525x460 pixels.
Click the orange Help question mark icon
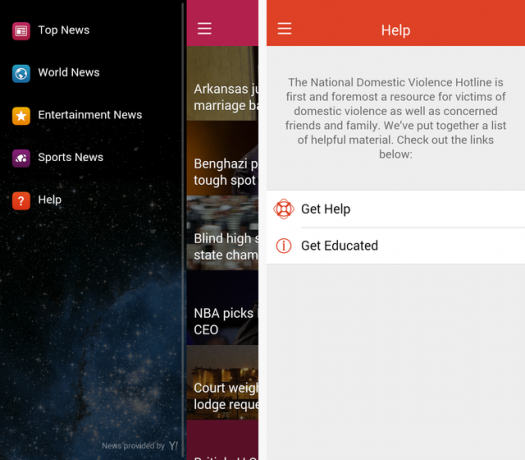tap(21, 201)
